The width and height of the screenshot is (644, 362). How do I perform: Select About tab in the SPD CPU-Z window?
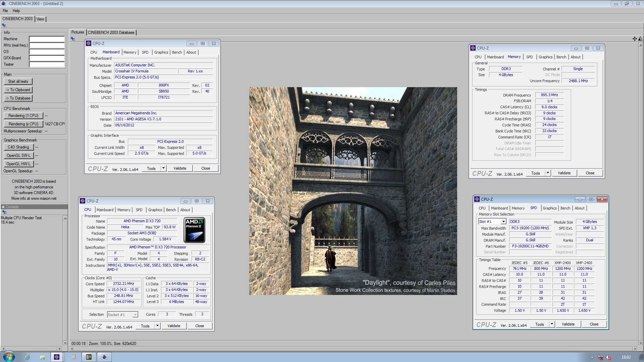579,208
